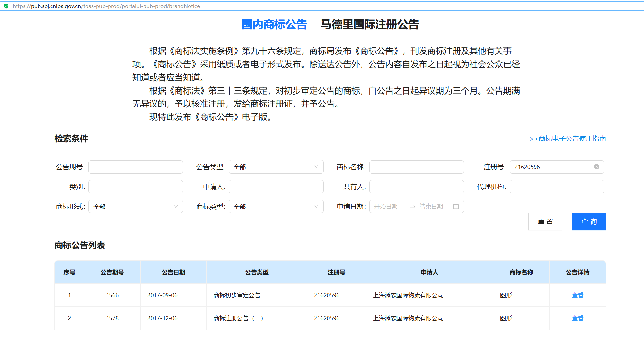Click the 检索条件 section heading
The height and width of the screenshot is (338, 644).
coord(71,139)
